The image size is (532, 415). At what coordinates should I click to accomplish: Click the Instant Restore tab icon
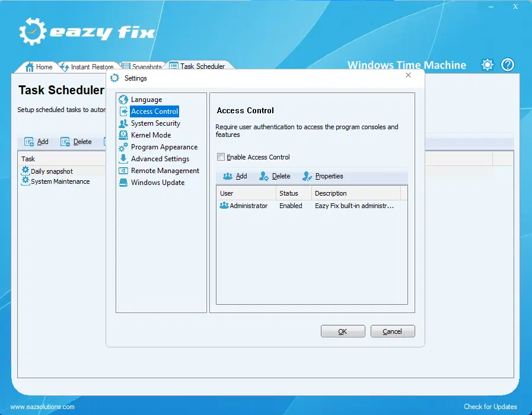point(65,67)
